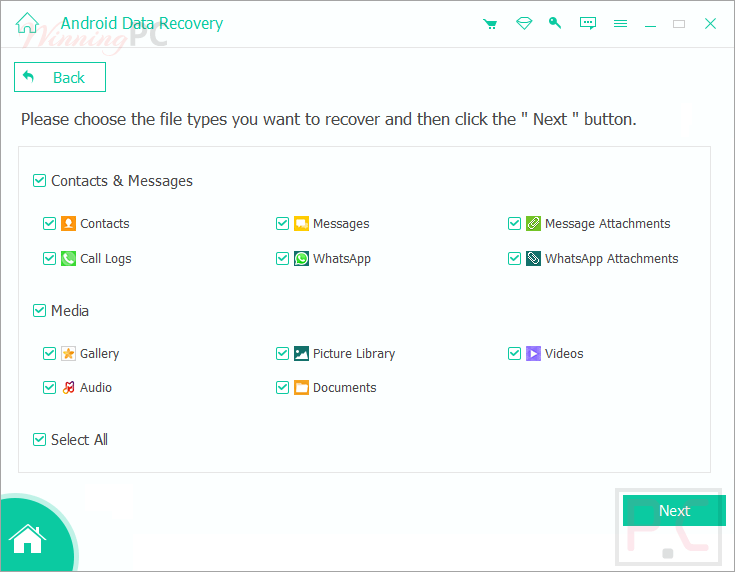Click the yellow Messages bubble icon

[301, 224]
